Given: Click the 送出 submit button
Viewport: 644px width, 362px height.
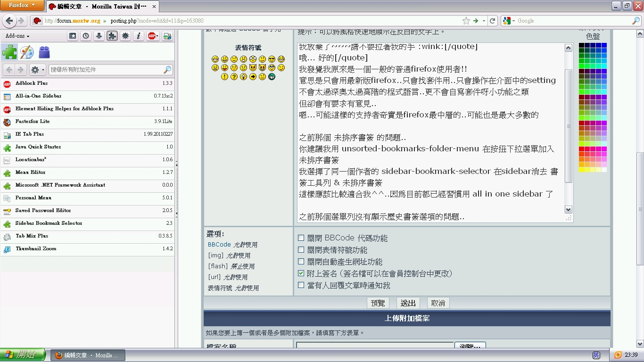Looking at the screenshot, I should pos(408,303).
